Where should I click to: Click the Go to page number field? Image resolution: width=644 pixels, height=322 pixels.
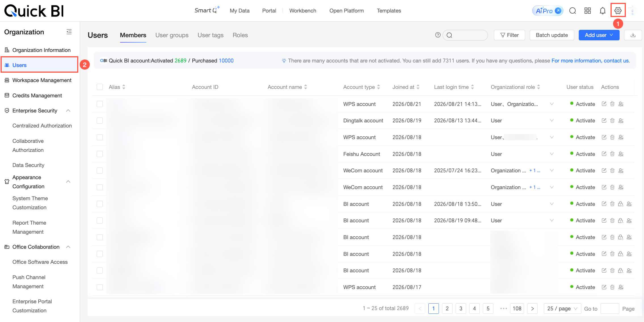610,308
